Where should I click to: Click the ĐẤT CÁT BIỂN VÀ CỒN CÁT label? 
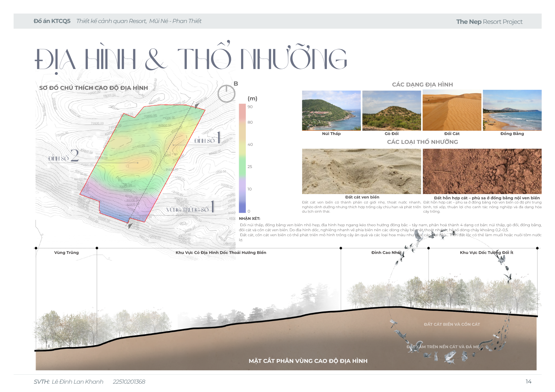(x=452, y=324)
